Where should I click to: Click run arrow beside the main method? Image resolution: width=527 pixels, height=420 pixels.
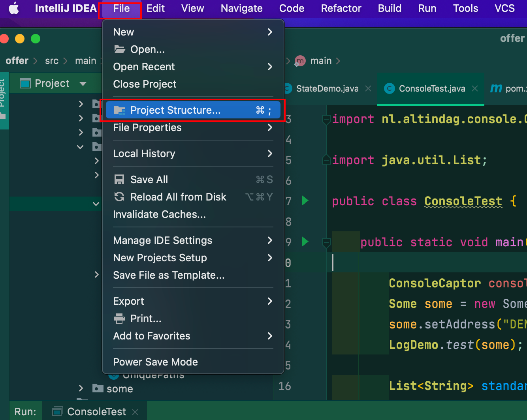click(x=304, y=242)
